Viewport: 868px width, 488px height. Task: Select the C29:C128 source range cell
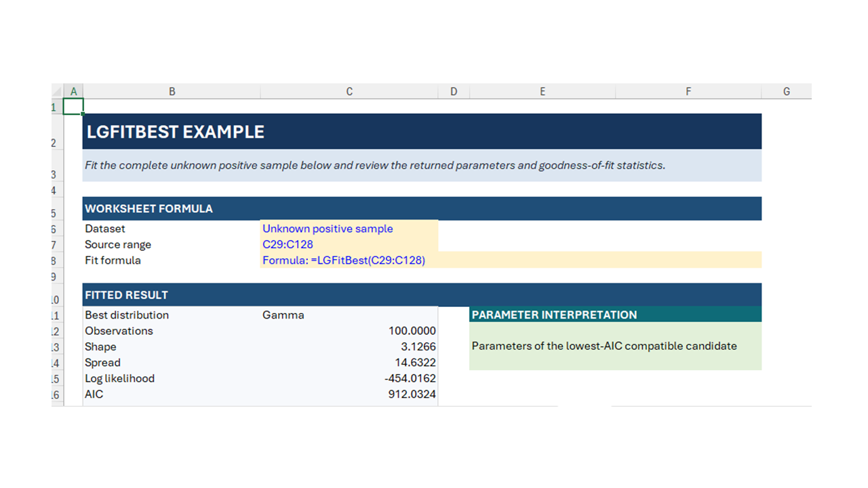pyautogui.click(x=349, y=245)
